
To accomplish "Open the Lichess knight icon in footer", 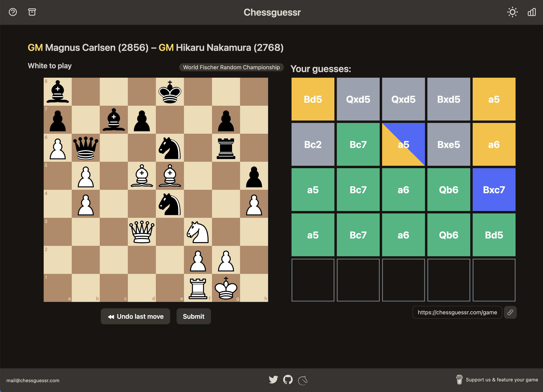I will [303, 380].
